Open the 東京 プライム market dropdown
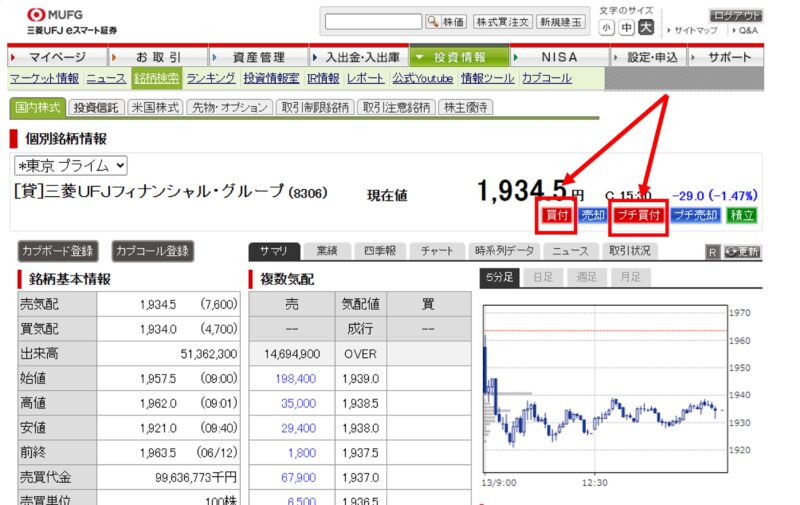 click(71, 166)
